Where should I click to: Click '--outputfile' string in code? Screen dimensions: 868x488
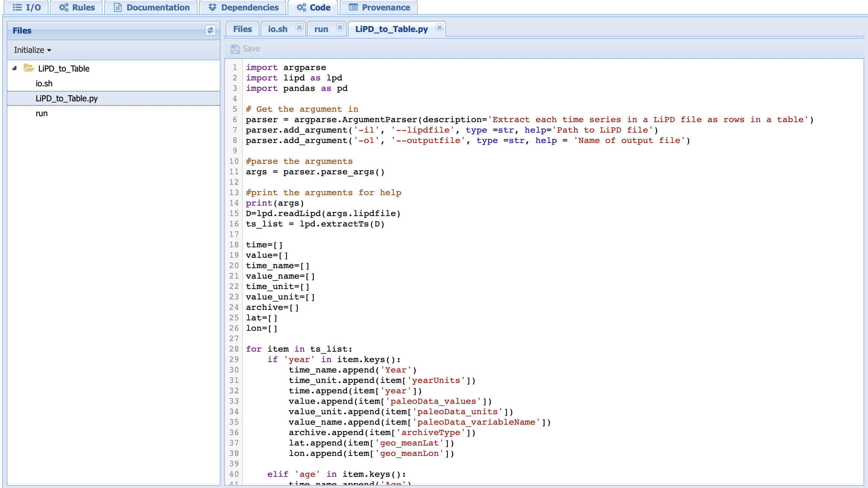pyautogui.click(x=428, y=140)
